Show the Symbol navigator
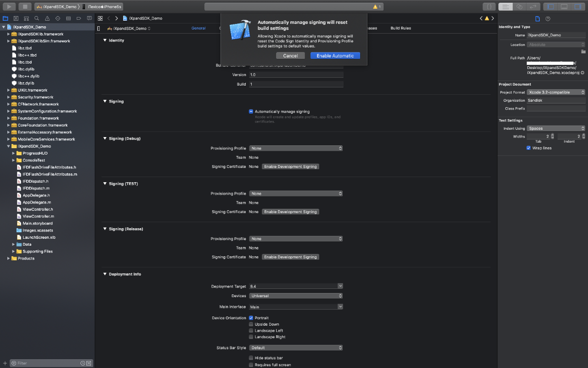The height and width of the screenshot is (368, 588). pyautogui.click(x=26, y=18)
